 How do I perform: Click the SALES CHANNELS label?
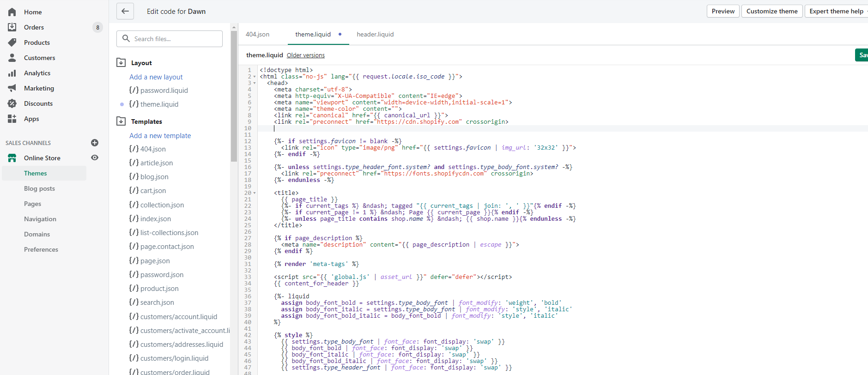coord(28,143)
